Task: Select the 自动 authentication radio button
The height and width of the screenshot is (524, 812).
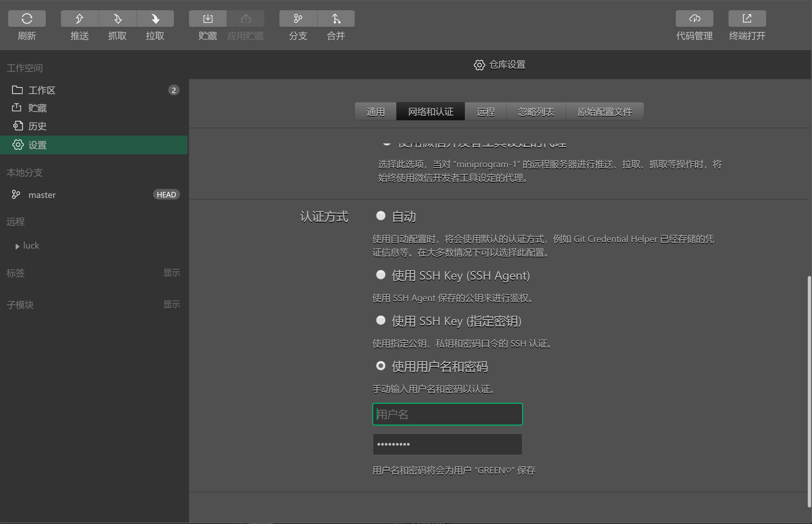Action: click(x=380, y=216)
